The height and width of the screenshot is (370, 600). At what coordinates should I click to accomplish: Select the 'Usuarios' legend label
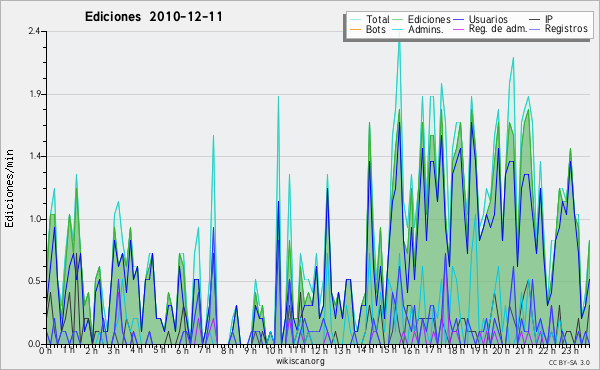(x=488, y=19)
